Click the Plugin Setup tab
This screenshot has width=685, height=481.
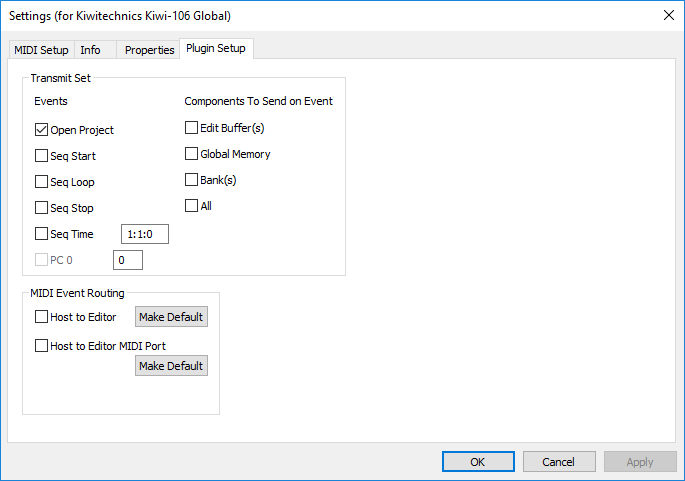click(216, 48)
